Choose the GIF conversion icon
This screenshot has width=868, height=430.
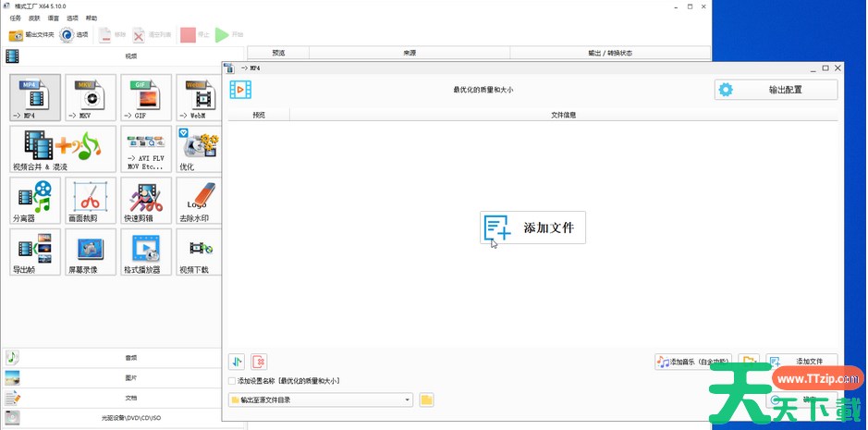[146, 97]
